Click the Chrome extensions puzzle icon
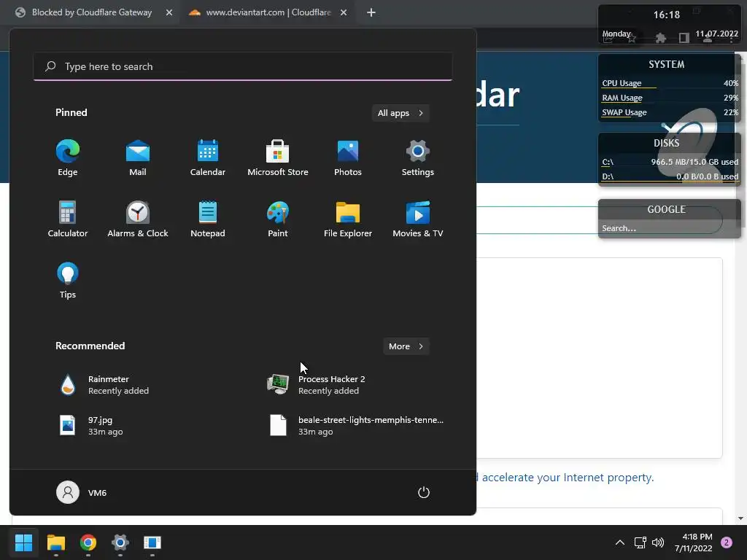Image resolution: width=747 pixels, height=560 pixels. tap(661, 38)
